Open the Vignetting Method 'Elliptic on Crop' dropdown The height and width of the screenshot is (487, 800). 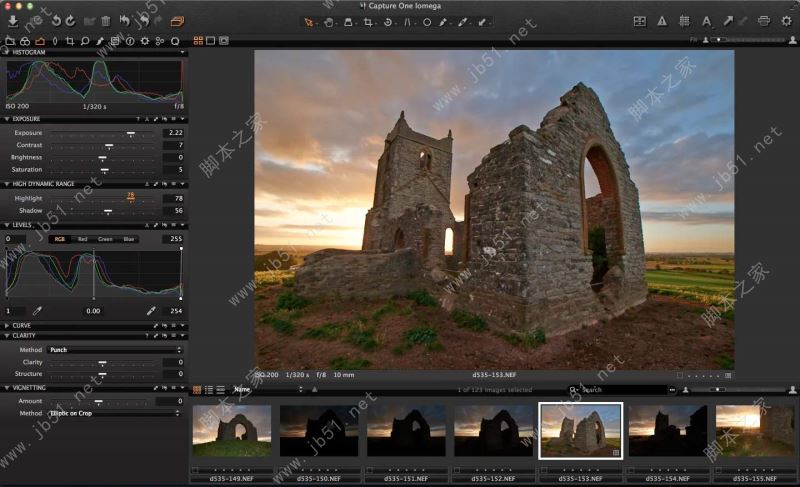coord(115,413)
